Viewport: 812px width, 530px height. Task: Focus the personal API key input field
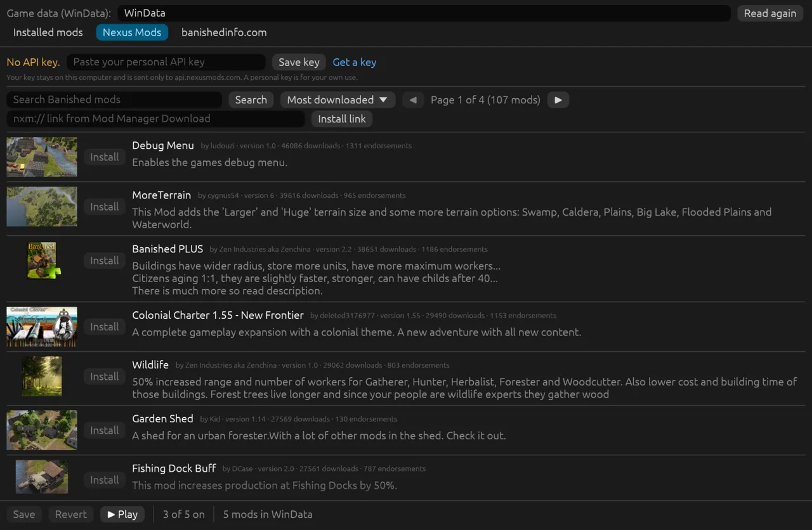166,62
